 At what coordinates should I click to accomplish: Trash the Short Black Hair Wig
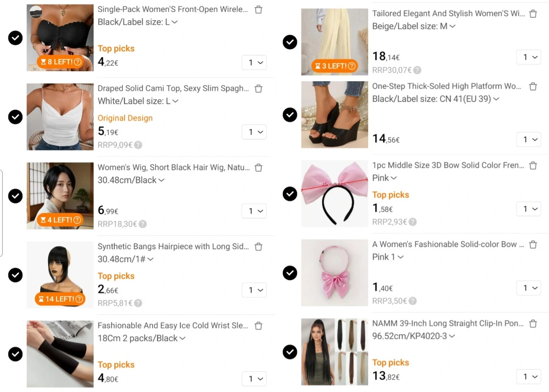[x=258, y=167]
